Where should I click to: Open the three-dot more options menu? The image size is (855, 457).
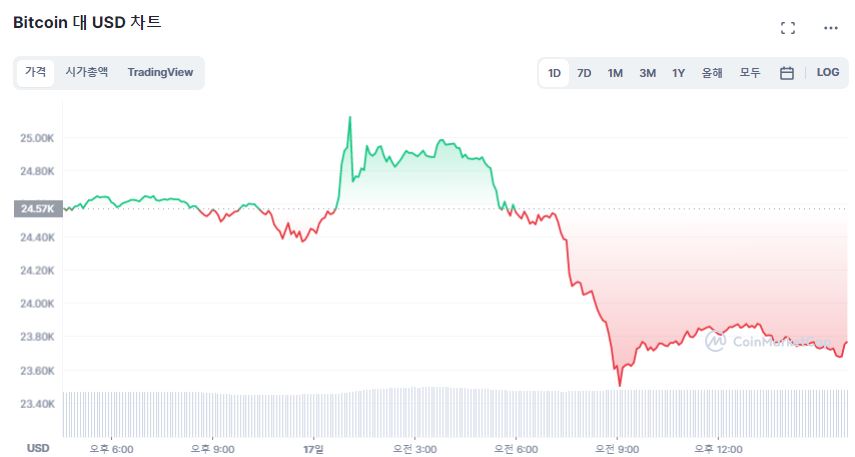tap(830, 28)
